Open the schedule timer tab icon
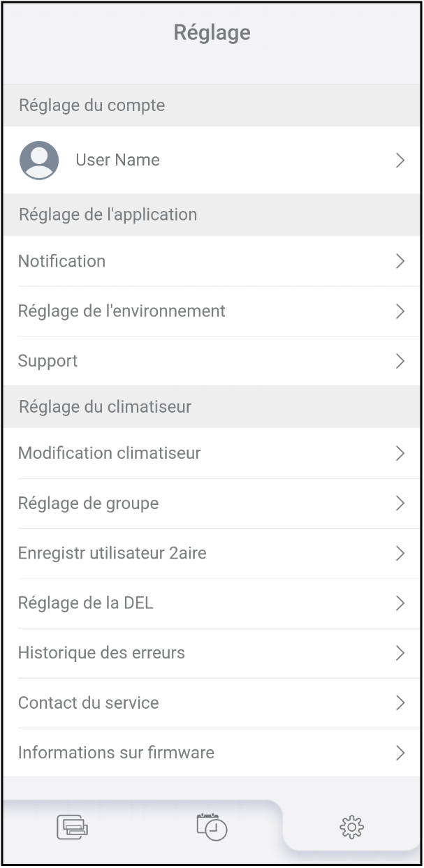This screenshot has height=868, width=424. click(212, 827)
